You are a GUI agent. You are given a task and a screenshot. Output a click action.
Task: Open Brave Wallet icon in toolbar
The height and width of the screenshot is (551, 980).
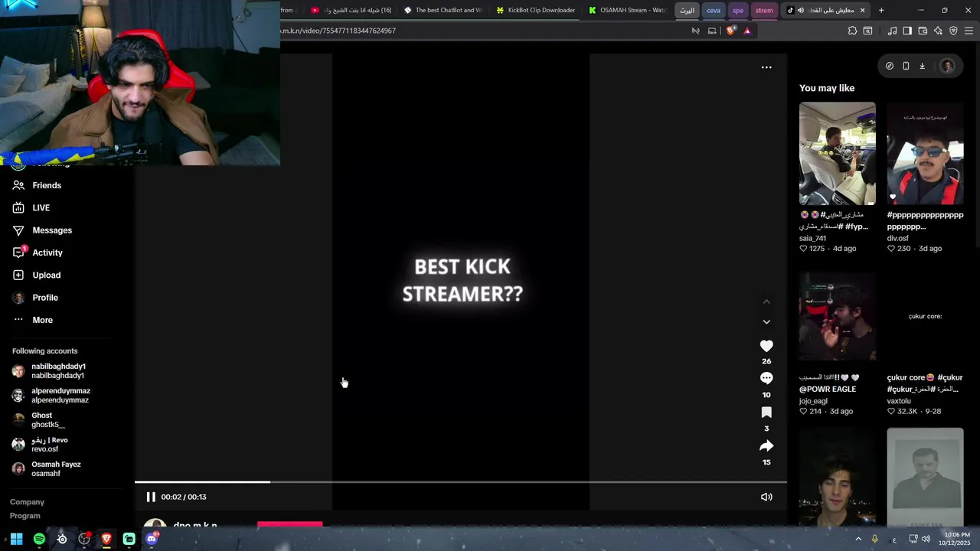(x=923, y=31)
